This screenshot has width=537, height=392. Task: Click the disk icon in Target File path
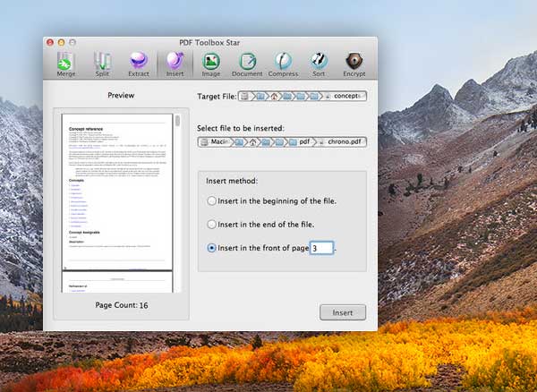click(244, 96)
